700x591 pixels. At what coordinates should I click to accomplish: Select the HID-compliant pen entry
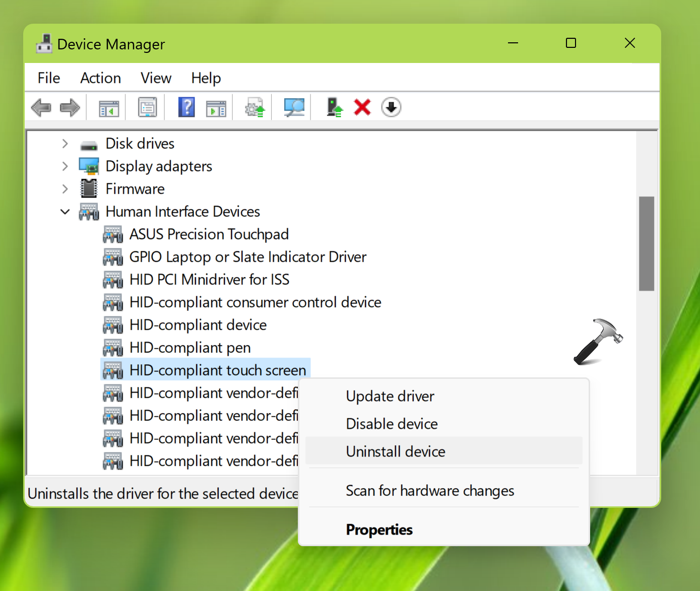[190, 348]
